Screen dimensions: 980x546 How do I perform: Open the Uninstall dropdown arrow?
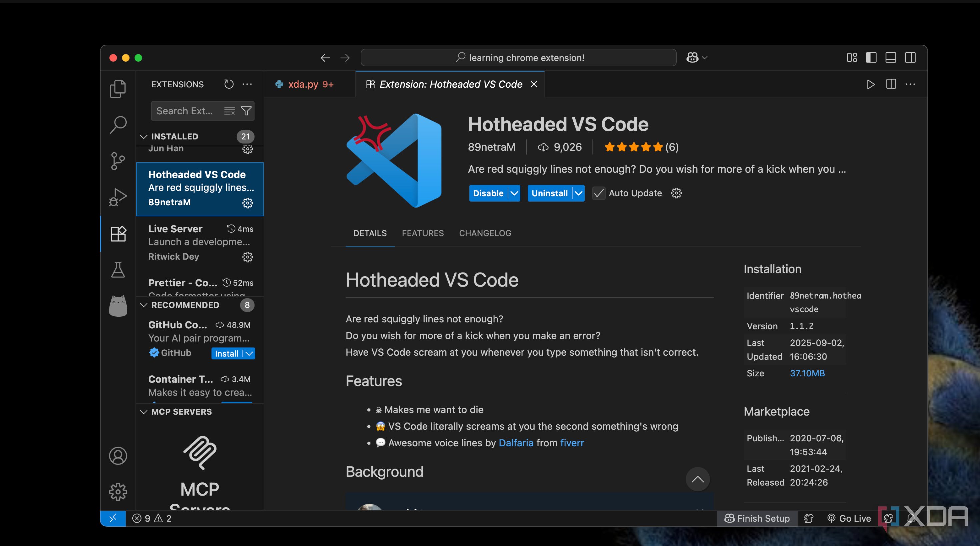click(x=579, y=193)
